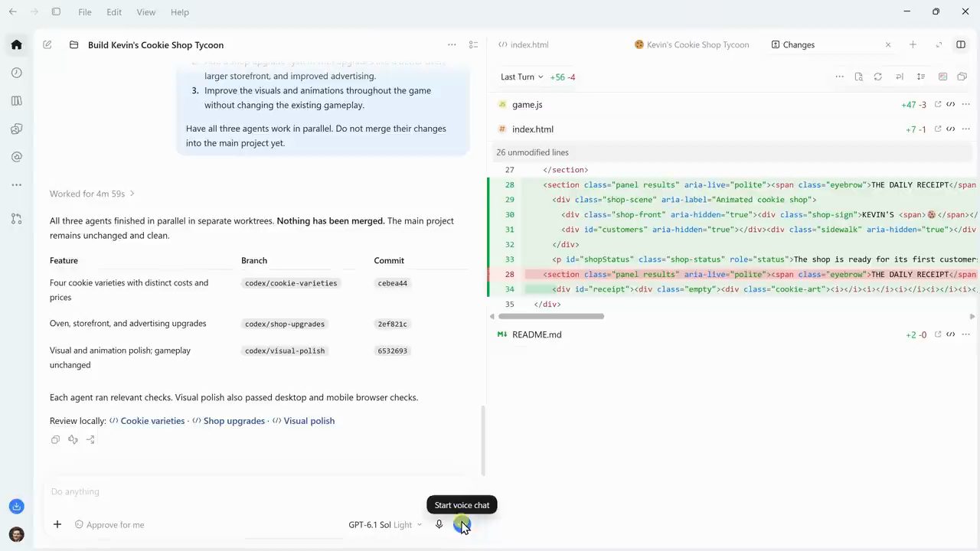Image resolution: width=980 pixels, height=551 pixels.
Task: Toggle the image diff view icon in the toolbar
Action: pyautogui.click(x=942, y=77)
